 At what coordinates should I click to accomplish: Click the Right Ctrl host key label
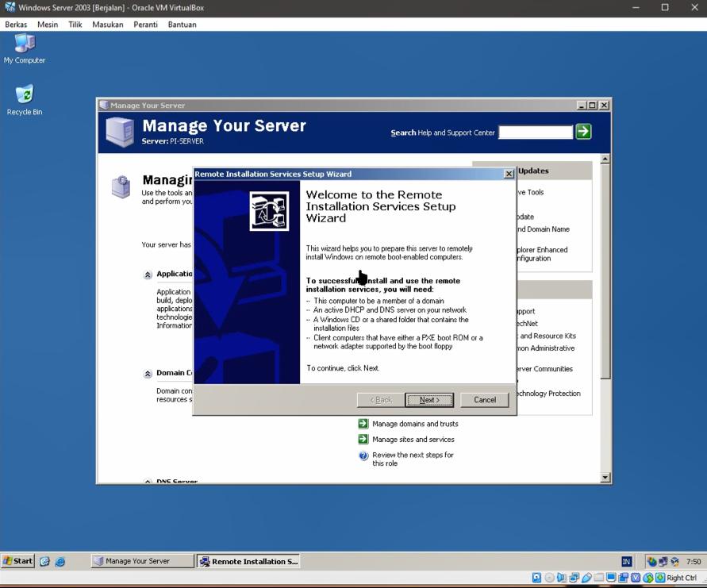click(x=682, y=578)
